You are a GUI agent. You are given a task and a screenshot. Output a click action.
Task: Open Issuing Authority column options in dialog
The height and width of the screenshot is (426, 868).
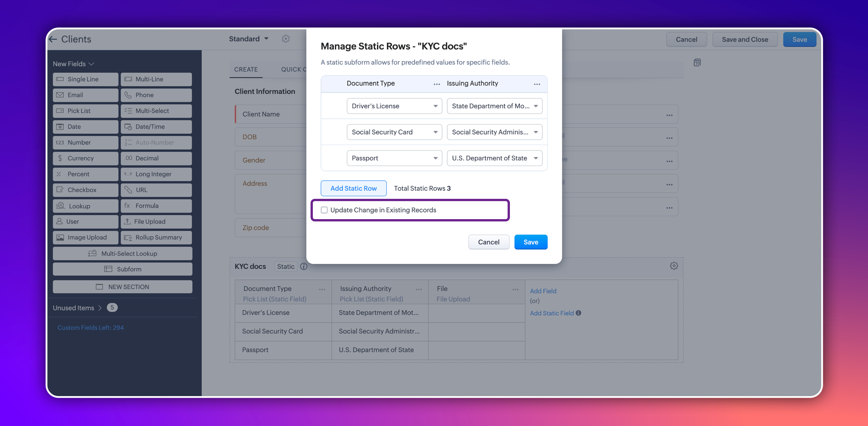pyautogui.click(x=537, y=84)
